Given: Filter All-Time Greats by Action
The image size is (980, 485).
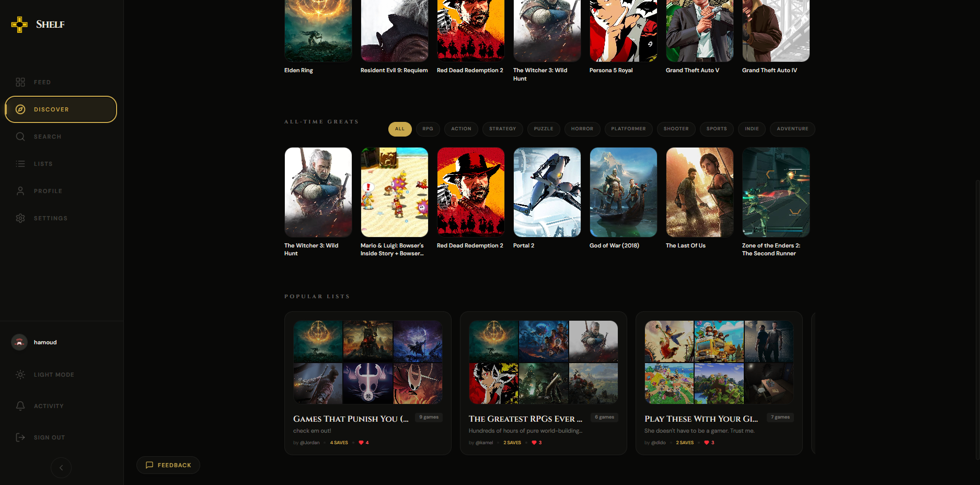Looking at the screenshot, I should [x=461, y=129].
